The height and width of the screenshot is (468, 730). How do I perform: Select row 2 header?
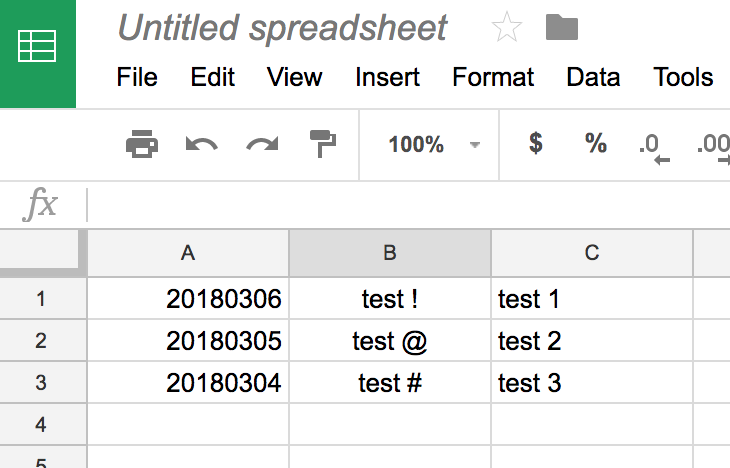point(41,341)
